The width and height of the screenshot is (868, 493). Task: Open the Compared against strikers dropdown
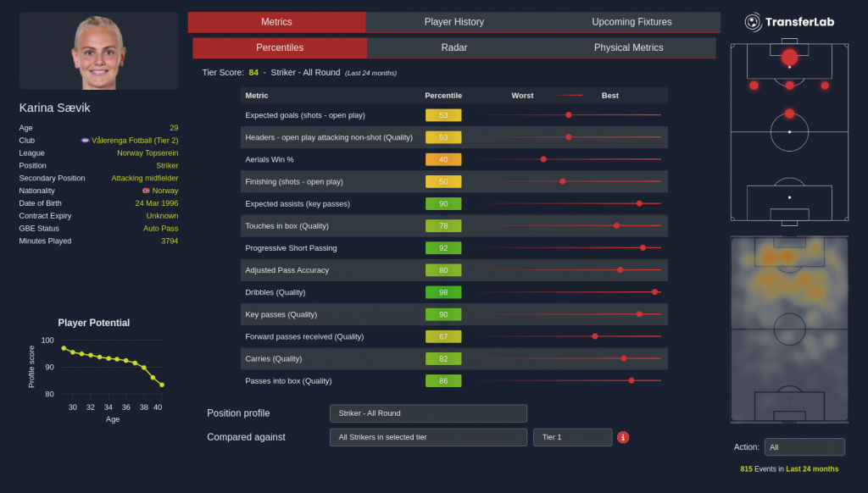coord(428,437)
